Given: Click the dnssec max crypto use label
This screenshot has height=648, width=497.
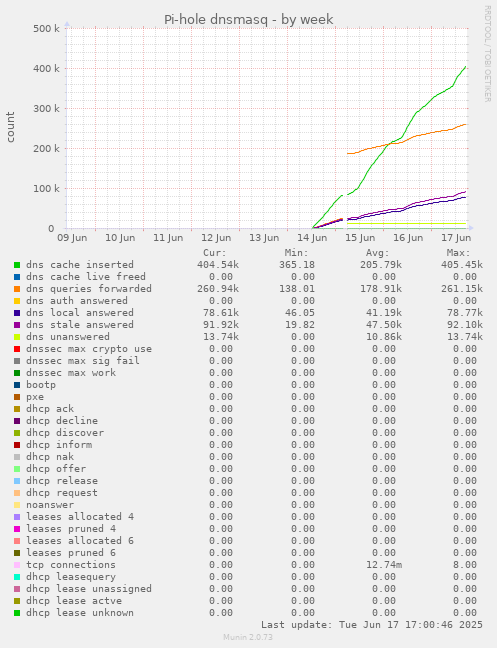Looking at the screenshot, I should tap(89, 349).
